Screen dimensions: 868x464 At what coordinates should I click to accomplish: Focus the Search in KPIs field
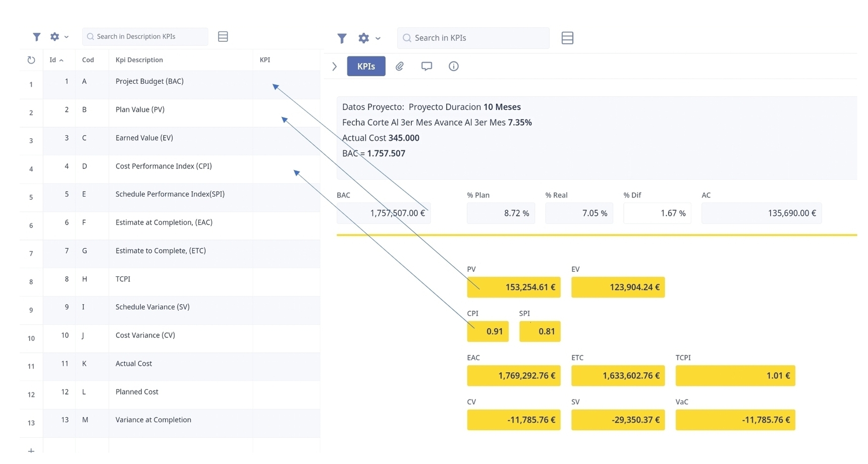[x=477, y=38]
